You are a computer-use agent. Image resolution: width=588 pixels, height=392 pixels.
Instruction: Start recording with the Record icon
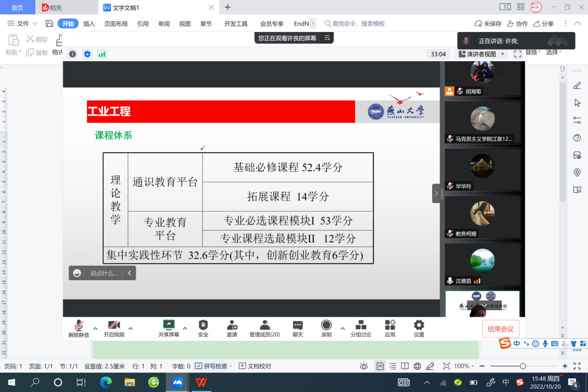[x=326, y=325]
